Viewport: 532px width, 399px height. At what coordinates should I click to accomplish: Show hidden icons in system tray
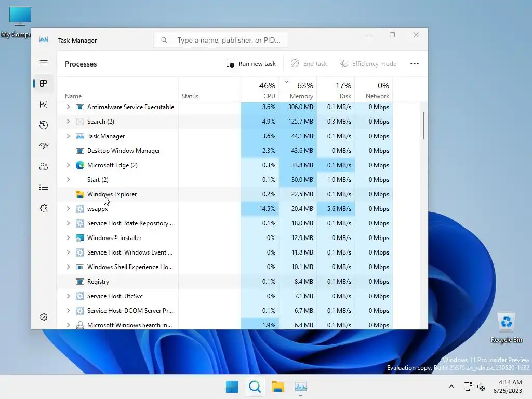[x=451, y=387]
